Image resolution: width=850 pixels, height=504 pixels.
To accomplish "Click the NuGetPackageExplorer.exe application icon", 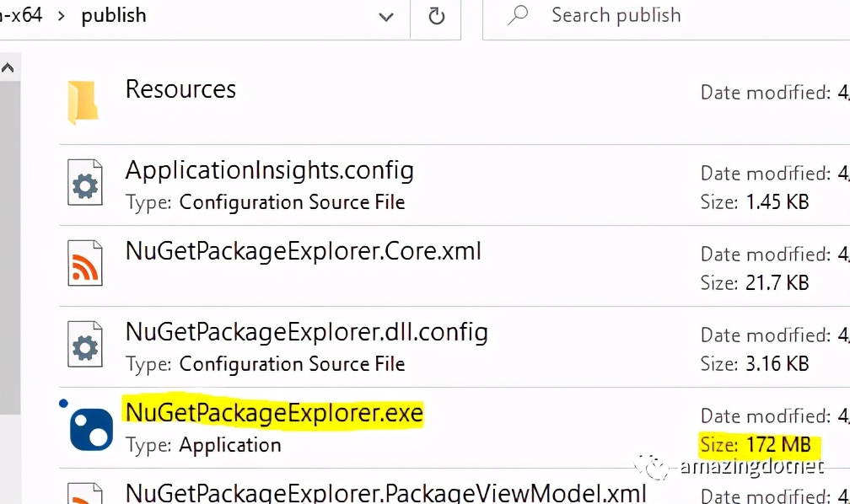I will pos(91,429).
